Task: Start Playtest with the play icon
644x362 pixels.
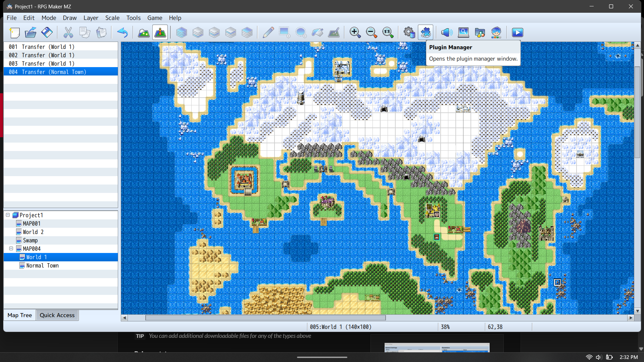Action: [517, 33]
